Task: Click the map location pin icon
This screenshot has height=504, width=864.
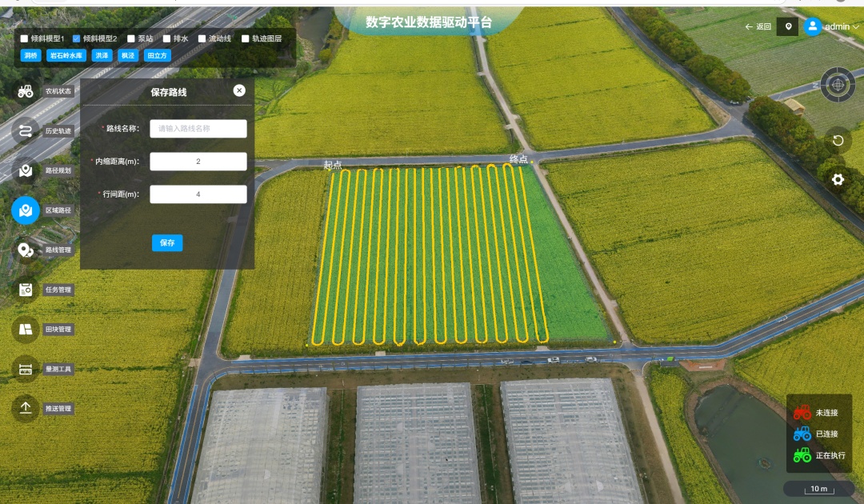Action: pos(788,26)
